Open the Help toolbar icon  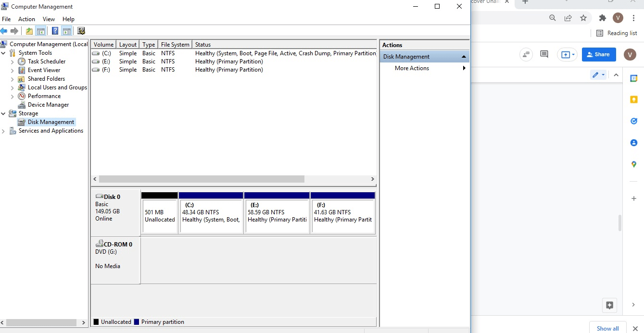(55, 31)
